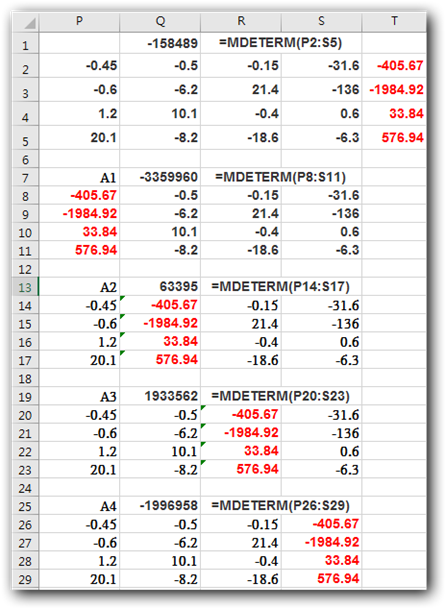Select column T header
Image resolution: width=446 pixels, height=609 pixels.
click(394, 21)
